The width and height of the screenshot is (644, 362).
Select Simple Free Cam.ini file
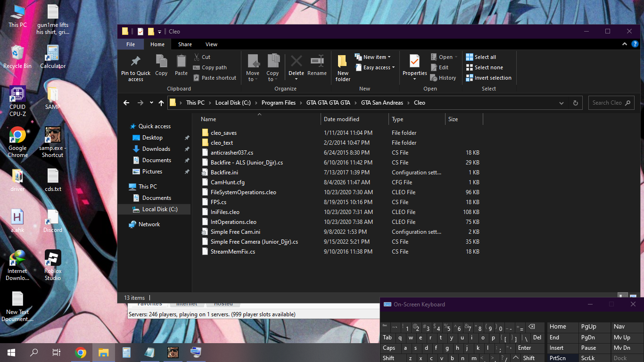click(235, 232)
